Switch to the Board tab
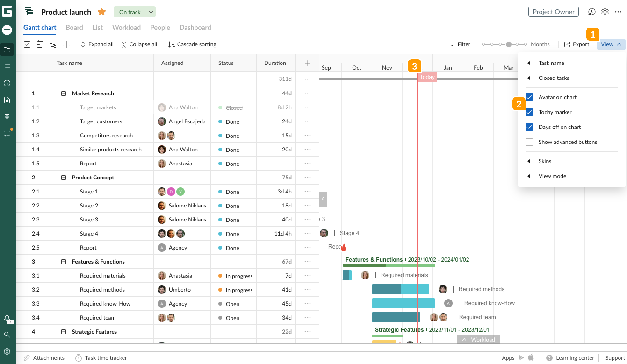This screenshot has height=364, width=627. [x=74, y=27]
